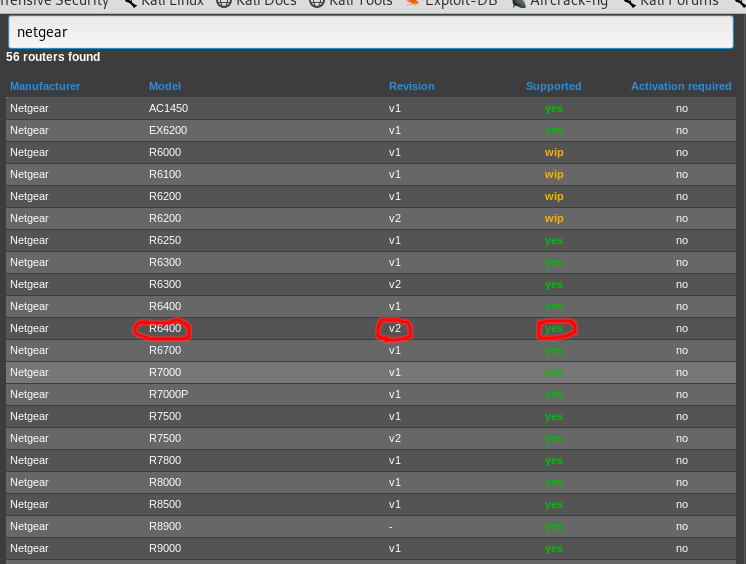This screenshot has width=746, height=564.
Task: Select the AC1450 model cell
Action: pyautogui.click(x=168, y=108)
